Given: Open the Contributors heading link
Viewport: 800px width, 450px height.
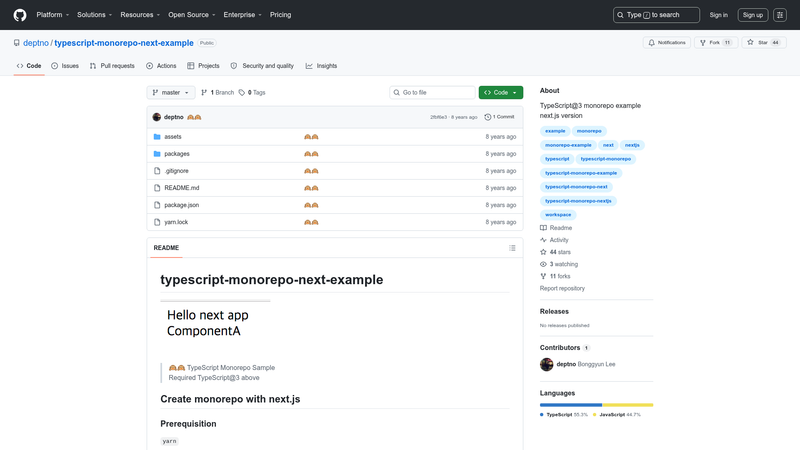Looking at the screenshot, I should pos(565,347).
